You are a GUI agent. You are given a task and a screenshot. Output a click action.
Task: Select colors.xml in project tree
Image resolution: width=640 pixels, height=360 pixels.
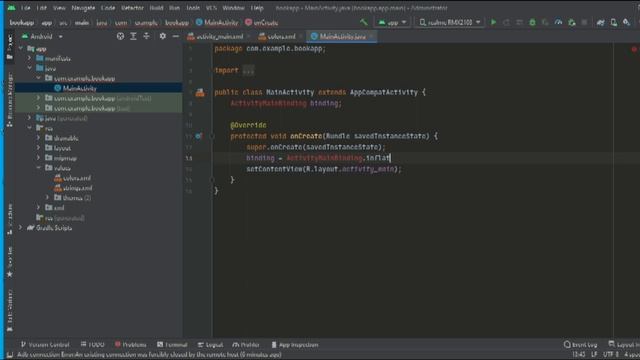pyautogui.click(x=73, y=178)
